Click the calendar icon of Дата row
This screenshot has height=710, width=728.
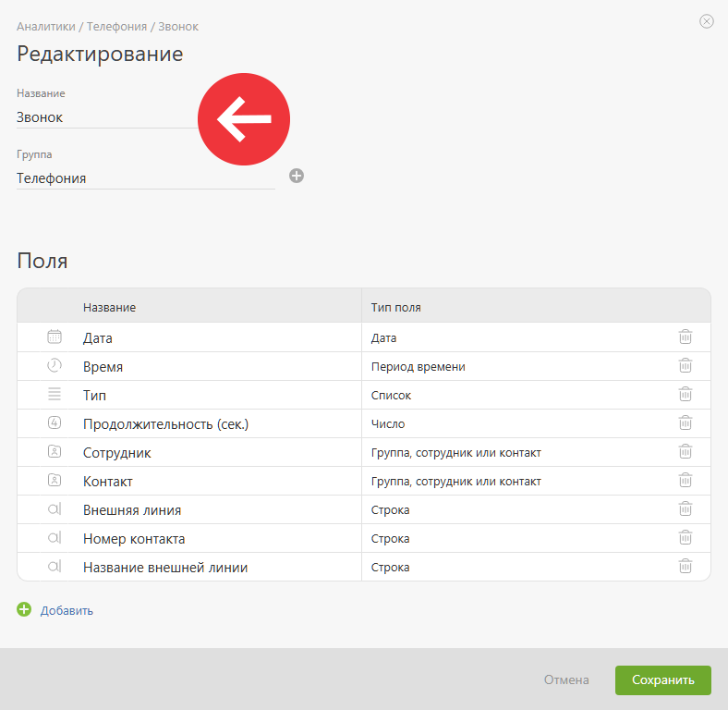55,337
